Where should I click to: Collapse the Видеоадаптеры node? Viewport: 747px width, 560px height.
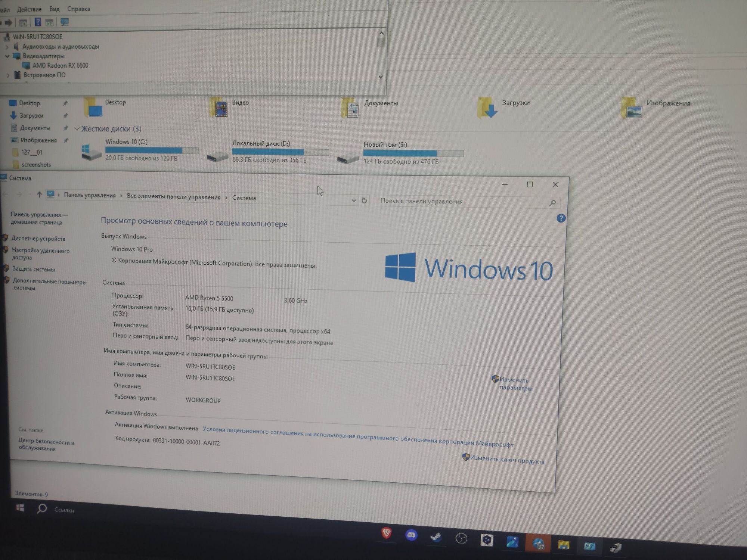tap(7, 56)
